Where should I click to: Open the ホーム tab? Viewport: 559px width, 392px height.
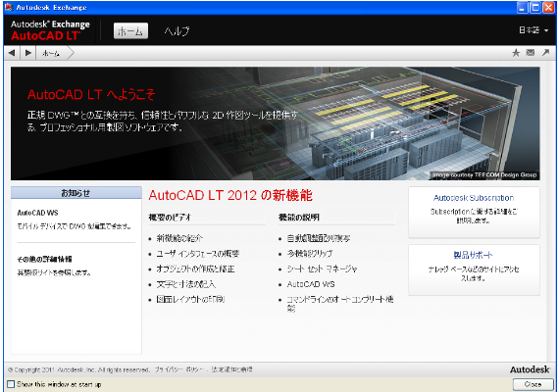[x=130, y=31]
